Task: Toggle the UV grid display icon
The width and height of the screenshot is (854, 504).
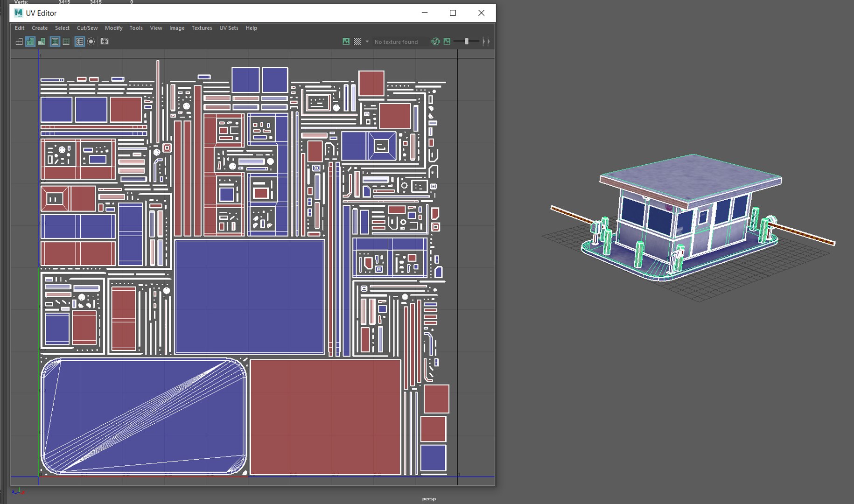Action: (80, 42)
